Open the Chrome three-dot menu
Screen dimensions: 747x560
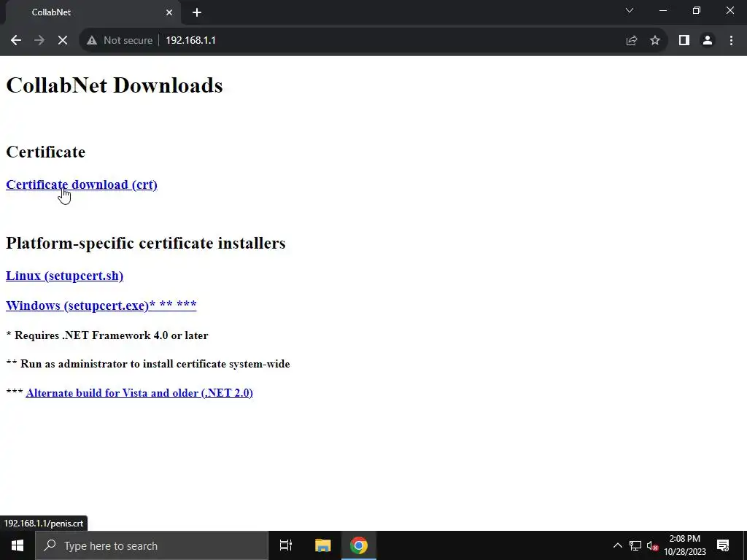(x=731, y=41)
